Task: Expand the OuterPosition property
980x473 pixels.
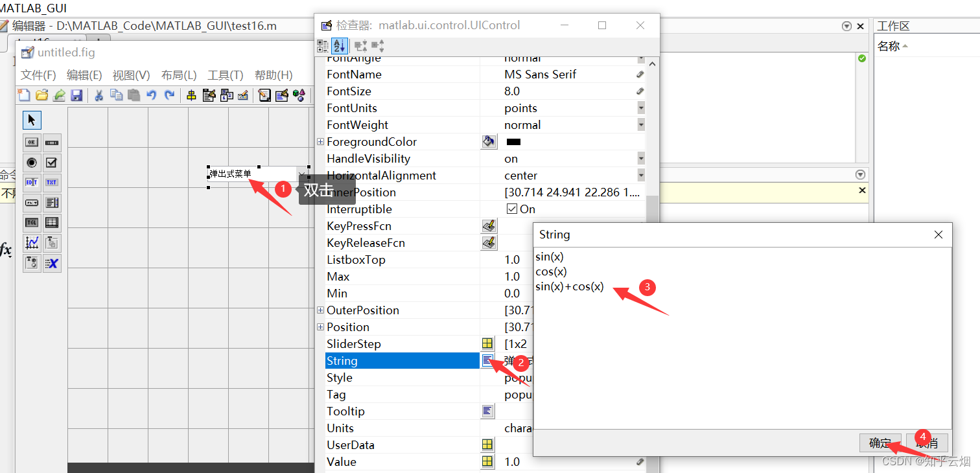Action: click(320, 310)
